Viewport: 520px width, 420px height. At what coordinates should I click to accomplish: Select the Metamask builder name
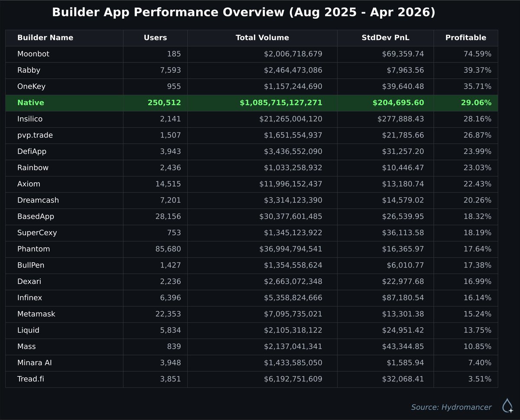pyautogui.click(x=36, y=314)
